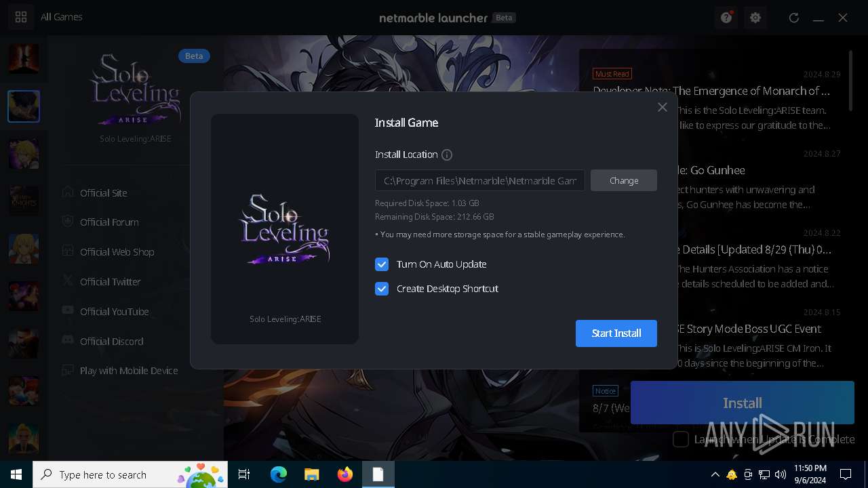Click the YouTube play icon
The height and width of the screenshot is (488, 868).
68,310
